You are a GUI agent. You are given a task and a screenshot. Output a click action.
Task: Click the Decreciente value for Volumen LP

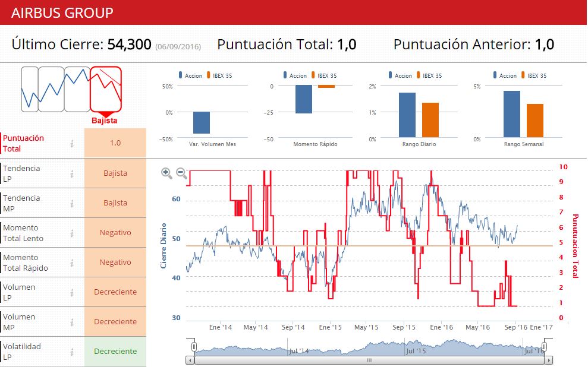coord(115,292)
